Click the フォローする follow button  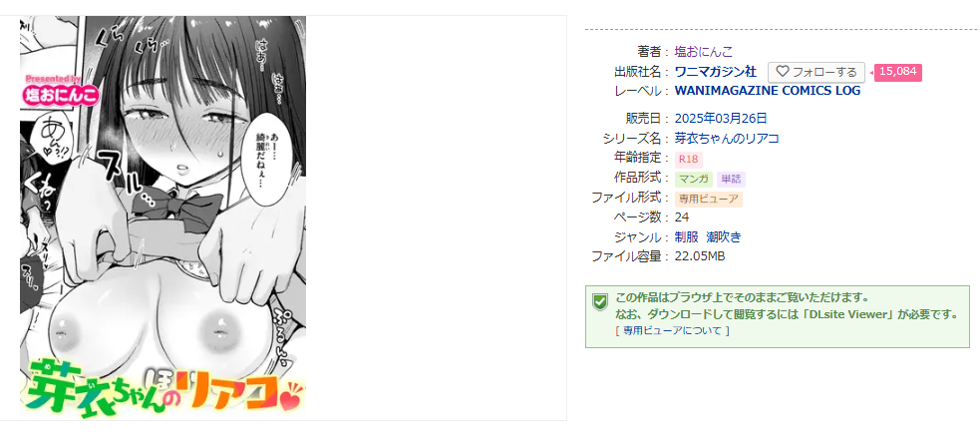pyautogui.click(x=817, y=72)
